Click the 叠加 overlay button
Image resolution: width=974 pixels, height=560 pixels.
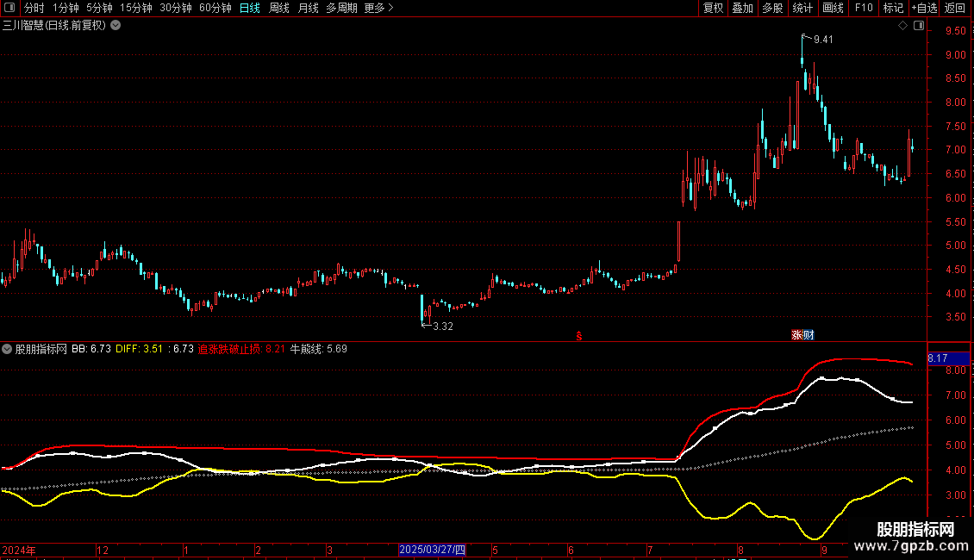click(742, 8)
